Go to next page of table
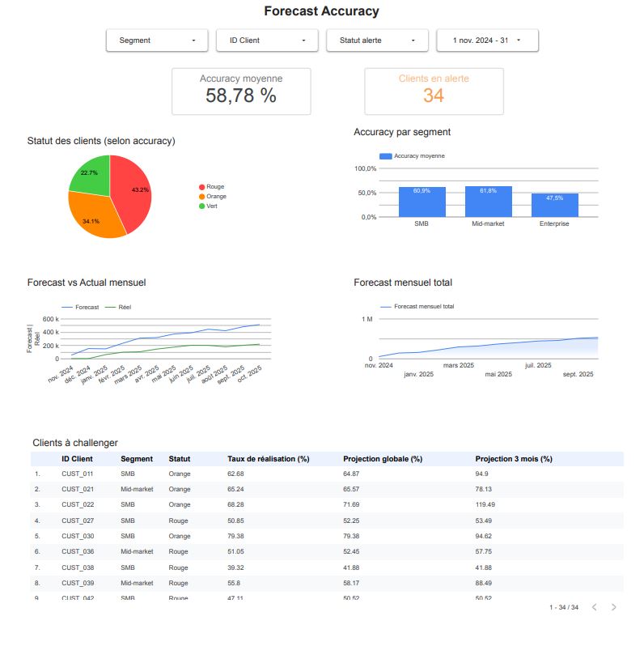644x646 pixels. tap(613, 607)
